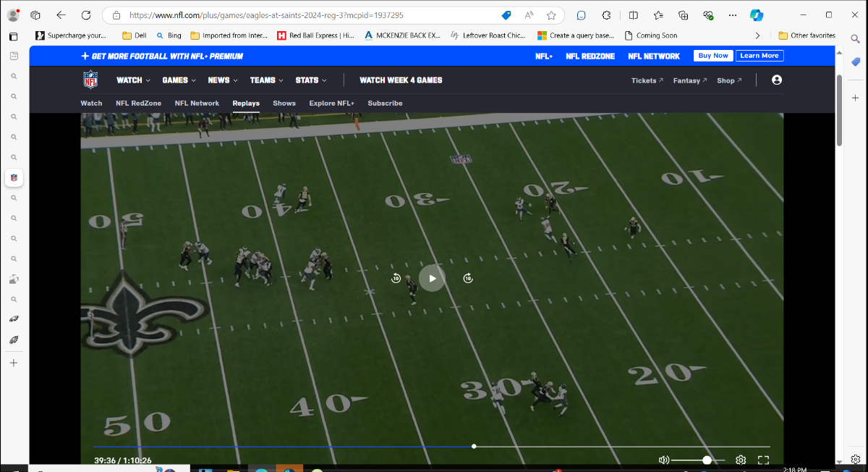
Task: Mute the video player volume
Action: [x=663, y=460]
